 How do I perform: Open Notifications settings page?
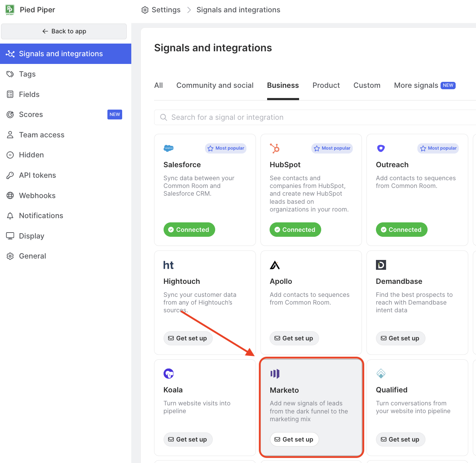click(x=66, y=216)
